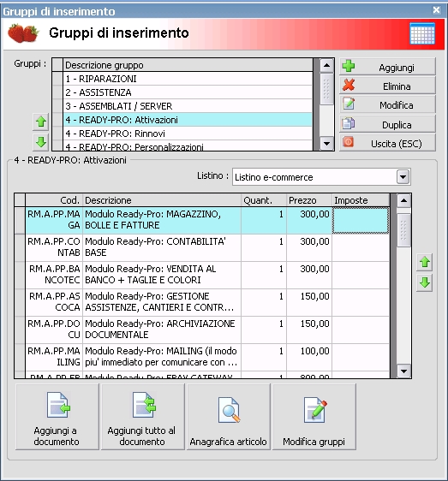The image size is (448, 481).
Task: Click the articles table scroll-down arrow
Action: coord(403,371)
